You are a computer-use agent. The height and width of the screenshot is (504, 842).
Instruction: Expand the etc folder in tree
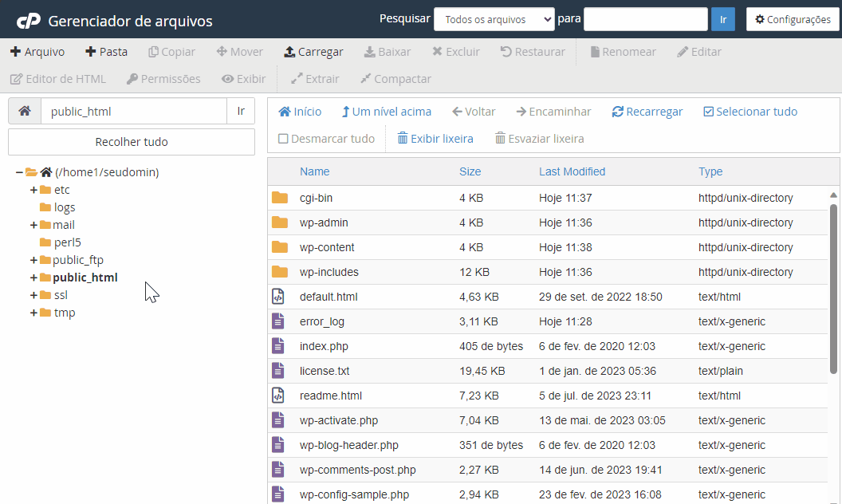(x=33, y=190)
